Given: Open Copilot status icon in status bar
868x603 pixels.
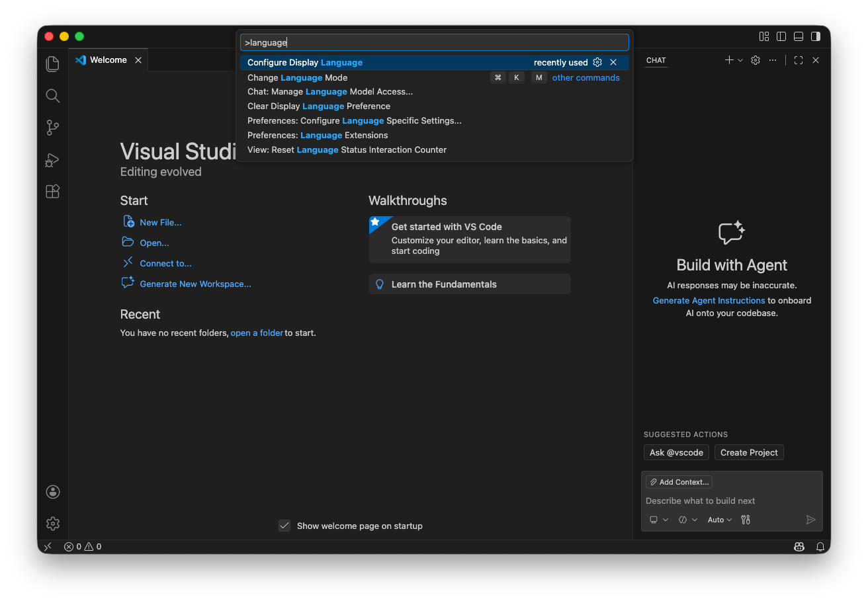Looking at the screenshot, I should point(799,547).
